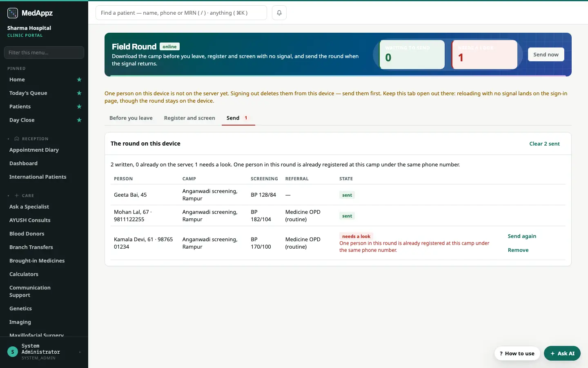Click the MedAppz logo icon
Viewport: 588px width, 368px height.
pyautogui.click(x=13, y=13)
